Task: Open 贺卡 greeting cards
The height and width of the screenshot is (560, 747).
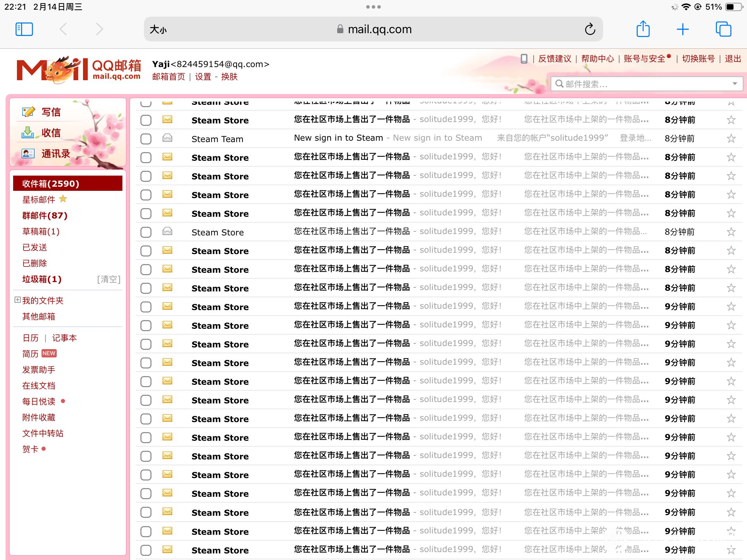Action: pos(30,449)
